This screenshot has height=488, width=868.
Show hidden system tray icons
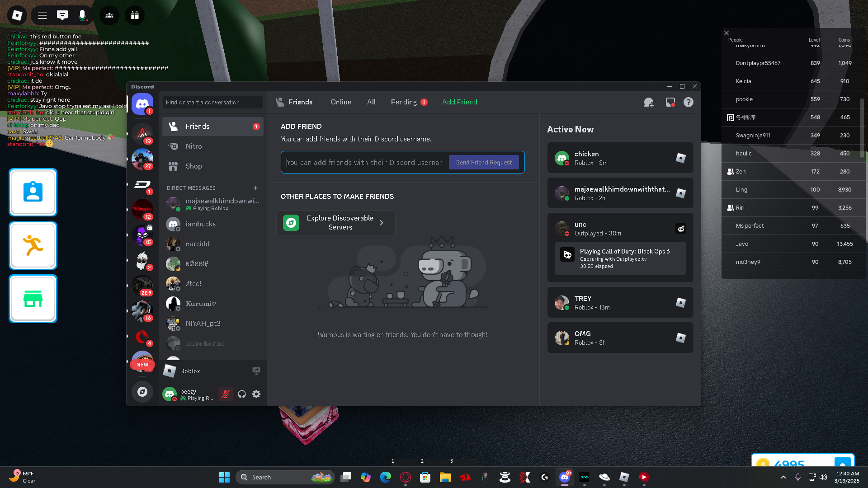pos(783,477)
